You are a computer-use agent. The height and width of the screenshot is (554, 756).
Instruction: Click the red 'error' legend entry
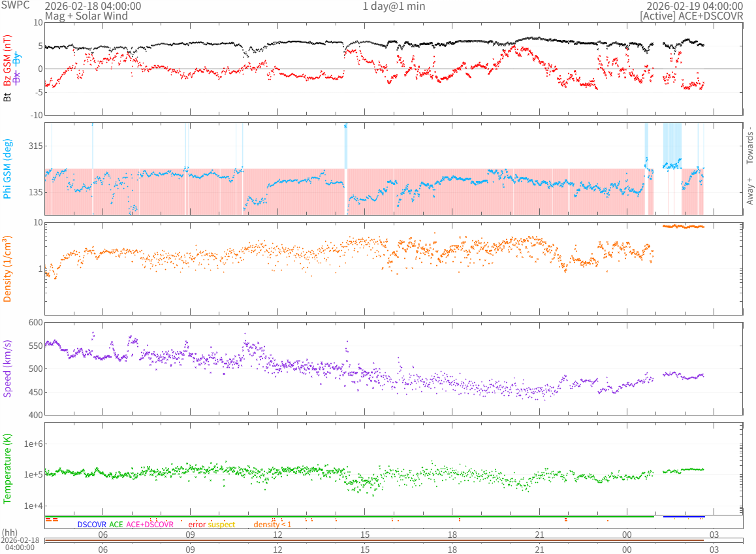click(x=197, y=525)
